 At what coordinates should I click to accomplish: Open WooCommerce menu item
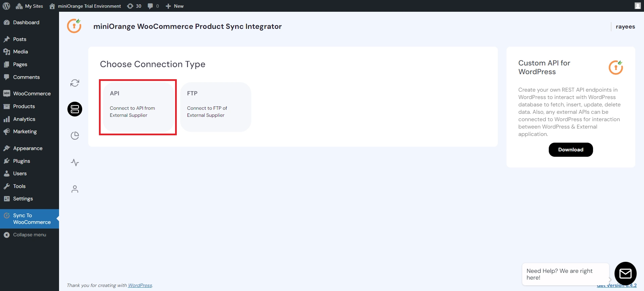click(x=30, y=94)
